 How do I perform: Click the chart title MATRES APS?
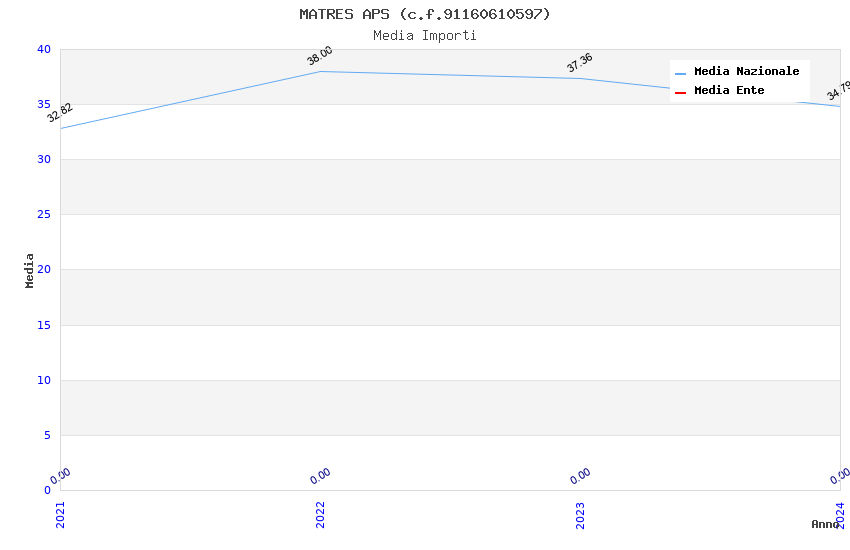(424, 14)
